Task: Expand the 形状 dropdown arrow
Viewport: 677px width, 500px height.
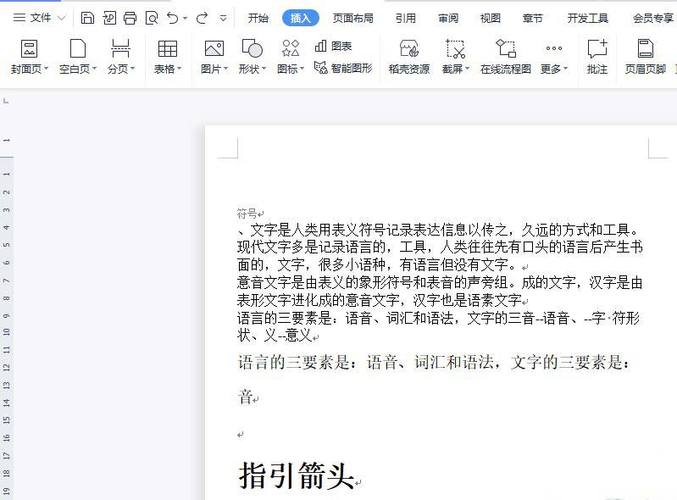Action: pyautogui.click(x=264, y=69)
